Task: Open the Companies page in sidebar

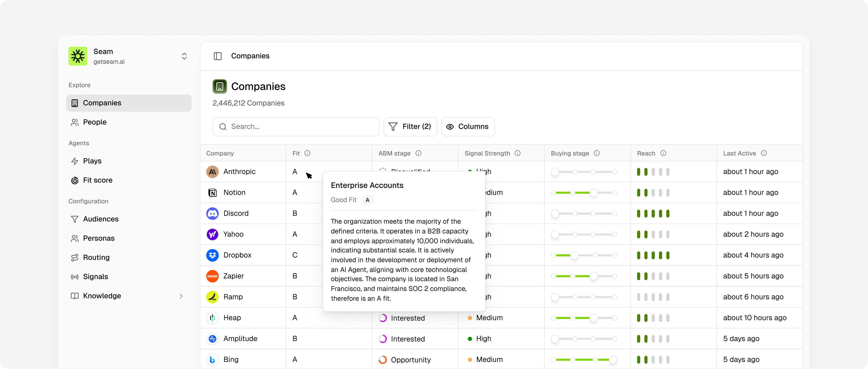Action: 129,103
